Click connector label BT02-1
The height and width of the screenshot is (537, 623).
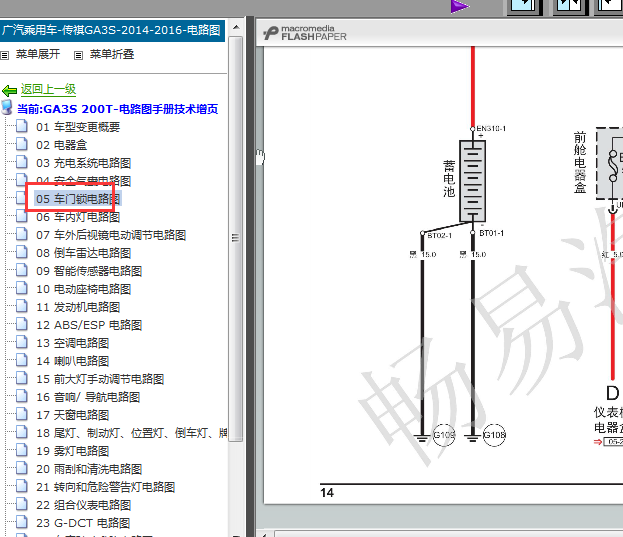point(440,236)
